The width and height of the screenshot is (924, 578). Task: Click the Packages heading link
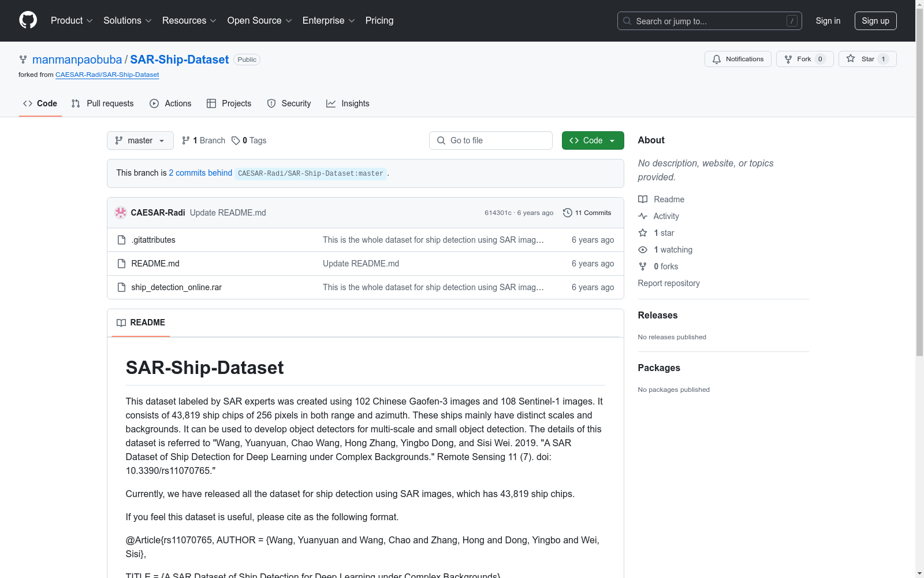[659, 368]
